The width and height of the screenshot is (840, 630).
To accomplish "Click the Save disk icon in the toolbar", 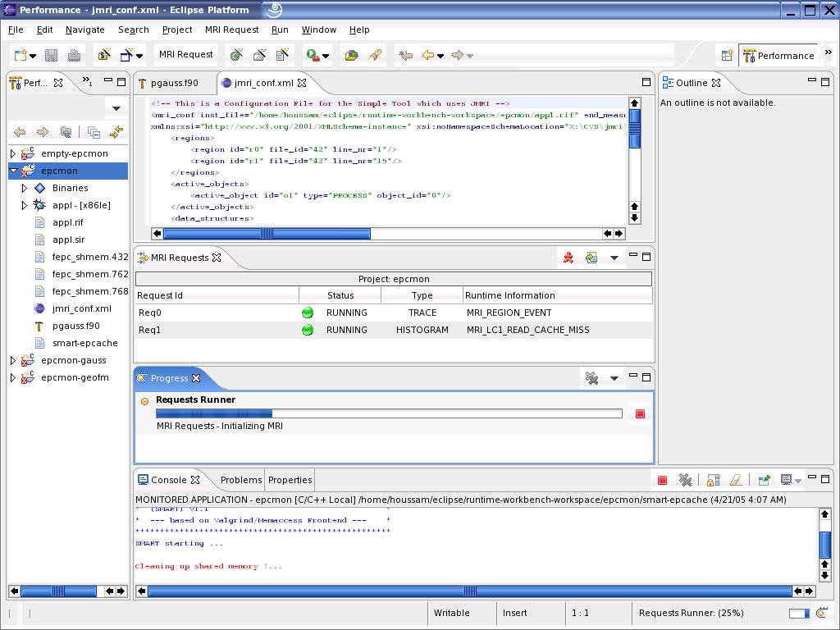I will click(x=52, y=55).
